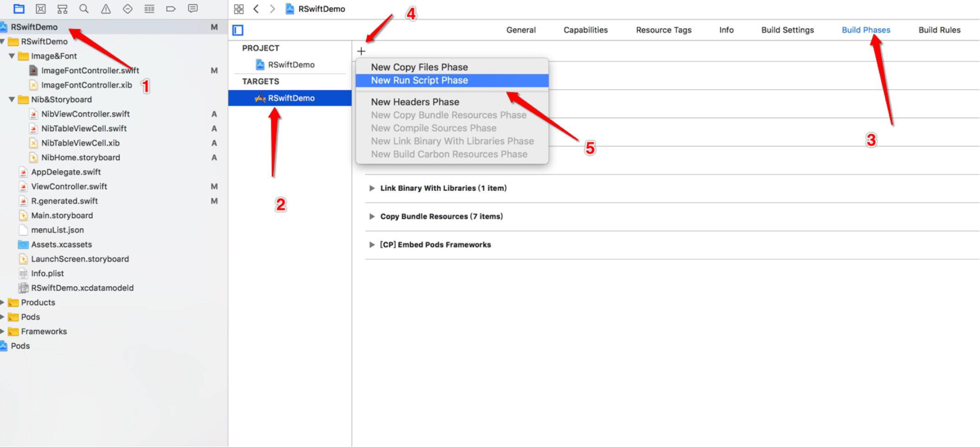Open the Issue navigator warning icon
Viewport: 980px width, 447px height.
[x=106, y=8]
